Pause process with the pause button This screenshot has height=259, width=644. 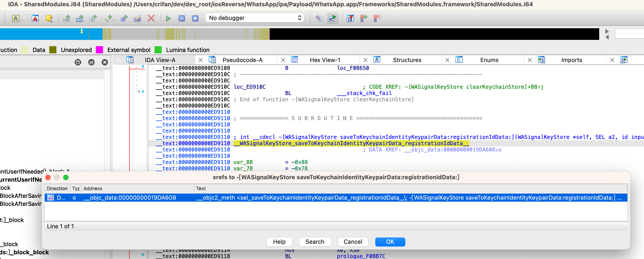(182, 18)
